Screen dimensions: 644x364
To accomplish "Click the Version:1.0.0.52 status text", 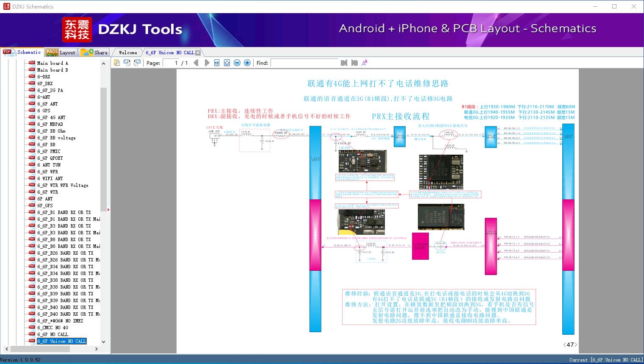I will [x=20, y=360].
